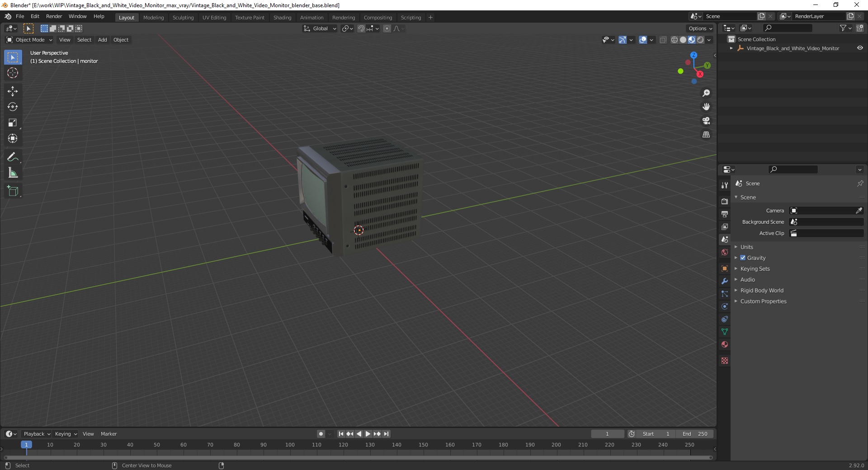Viewport: 868px width, 470px height.
Task: Open the viewport Add menu
Action: coord(103,40)
